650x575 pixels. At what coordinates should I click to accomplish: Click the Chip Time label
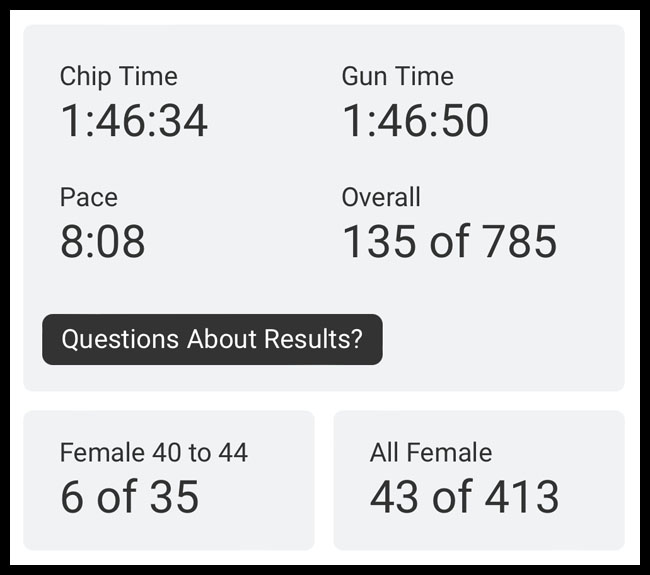(x=118, y=76)
